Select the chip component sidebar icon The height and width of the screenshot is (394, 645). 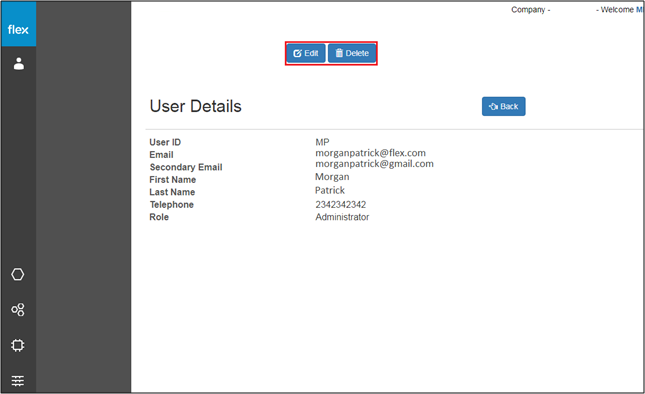pos(18,345)
